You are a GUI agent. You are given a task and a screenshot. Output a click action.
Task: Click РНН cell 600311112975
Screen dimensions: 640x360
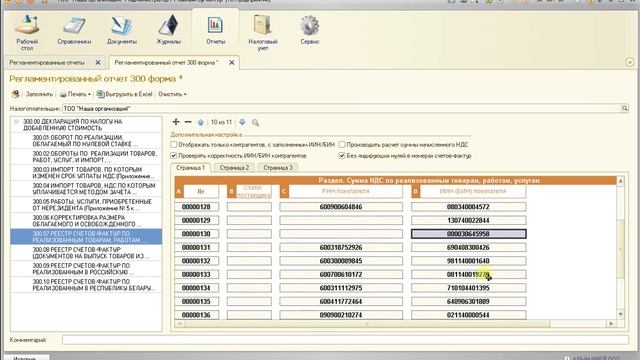tap(341, 288)
